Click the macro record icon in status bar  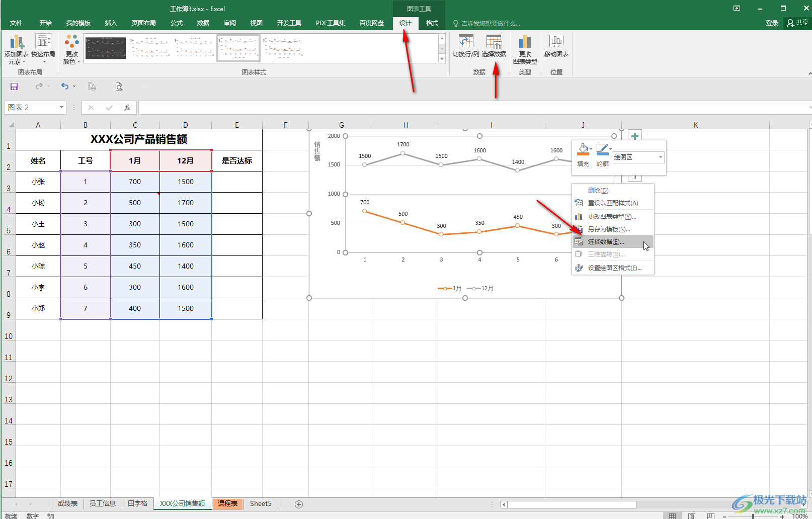tap(51, 516)
